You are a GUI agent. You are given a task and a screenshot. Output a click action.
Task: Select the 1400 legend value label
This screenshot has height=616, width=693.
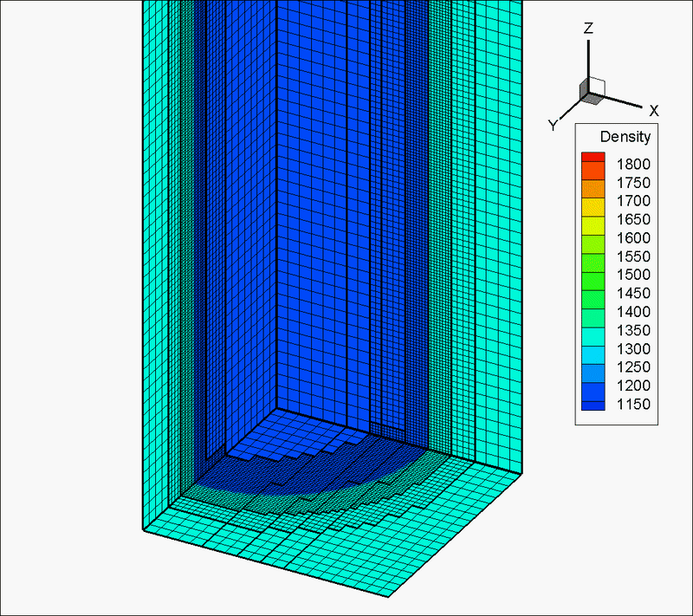point(633,312)
